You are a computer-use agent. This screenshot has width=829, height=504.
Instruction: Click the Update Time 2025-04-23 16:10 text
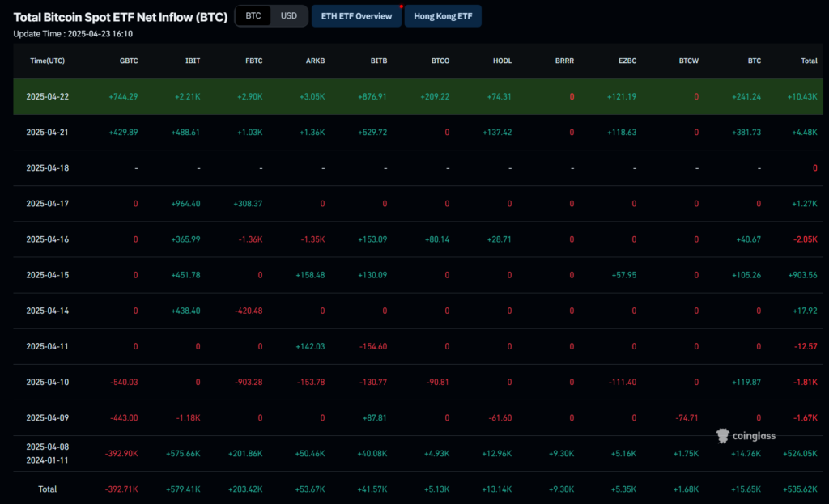tap(73, 34)
